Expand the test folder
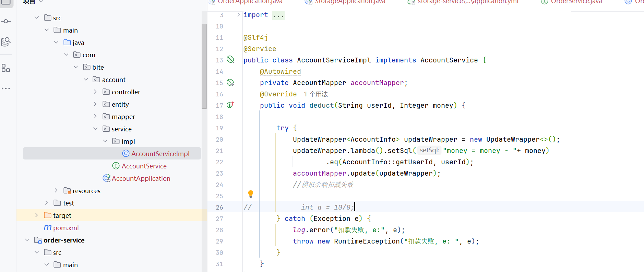 tap(47, 203)
